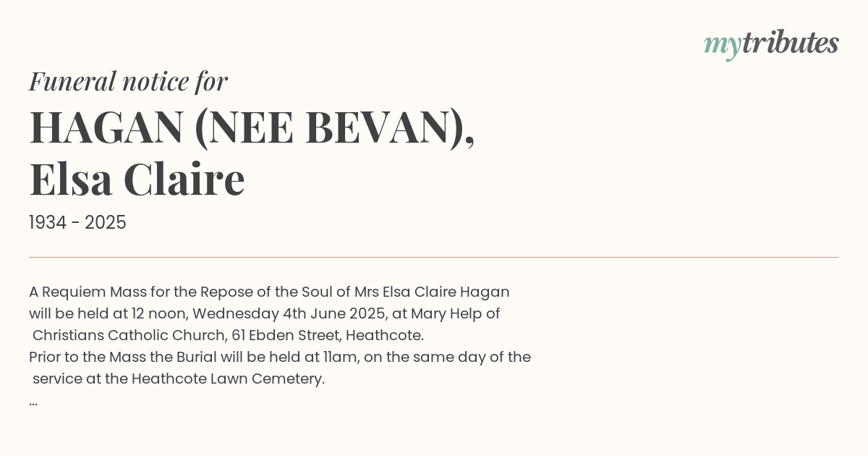This screenshot has width=868, height=456.
Task: Click the 'Funeral notice for' heading
Action: (x=128, y=81)
